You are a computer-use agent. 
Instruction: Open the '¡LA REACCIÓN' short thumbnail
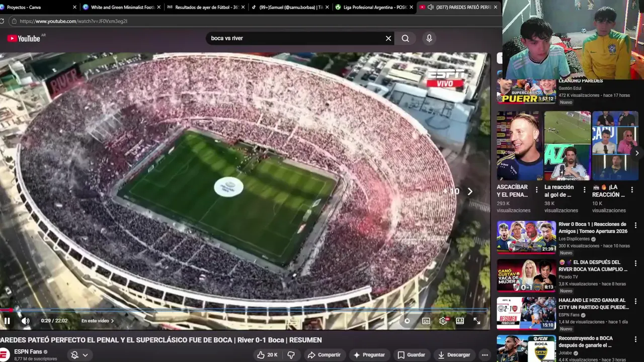[x=615, y=146]
